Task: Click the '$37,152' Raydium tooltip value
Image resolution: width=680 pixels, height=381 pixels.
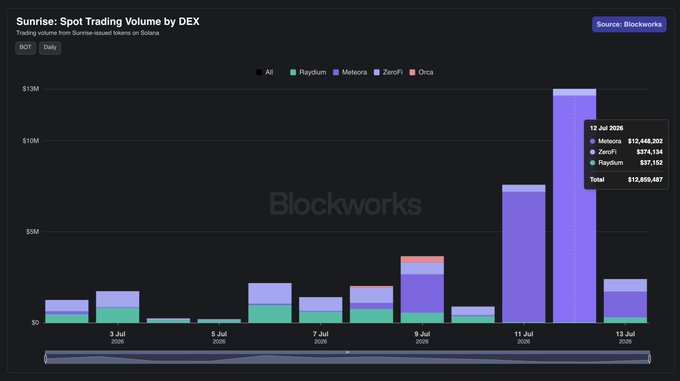Action: click(x=651, y=163)
